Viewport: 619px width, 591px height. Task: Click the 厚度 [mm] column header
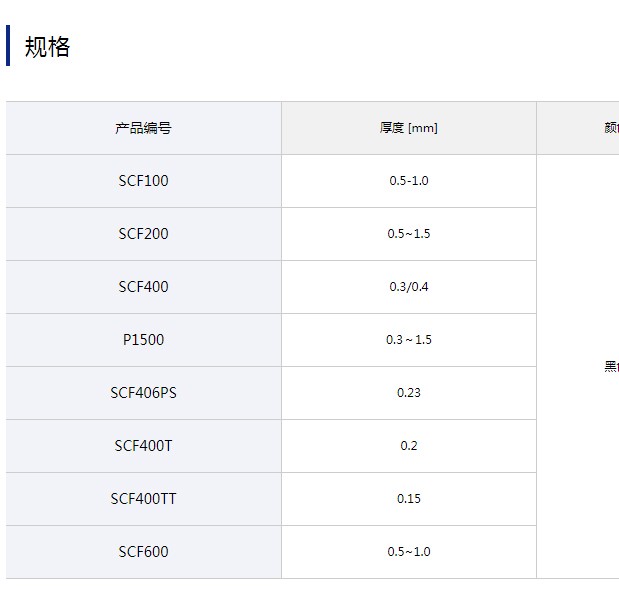pyautogui.click(x=408, y=128)
